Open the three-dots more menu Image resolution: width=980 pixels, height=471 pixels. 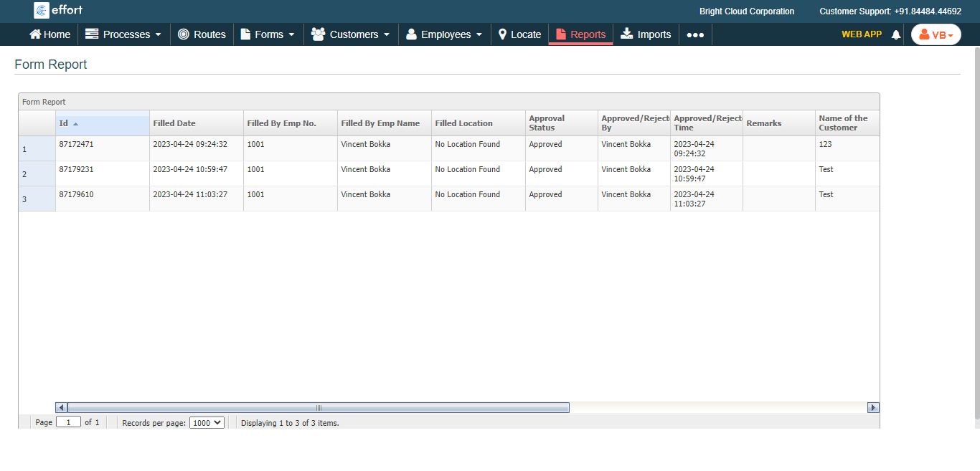(695, 34)
